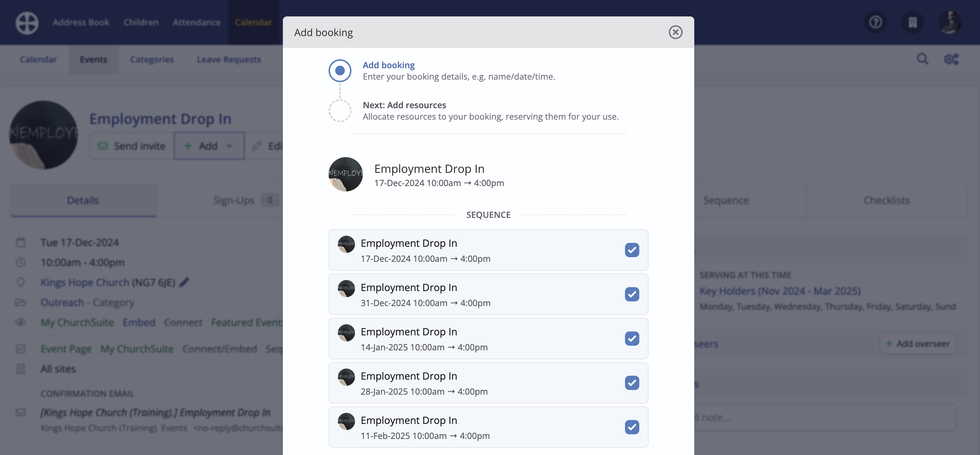Open the user profile avatar
The width and height of the screenshot is (980, 455).
pos(950,22)
